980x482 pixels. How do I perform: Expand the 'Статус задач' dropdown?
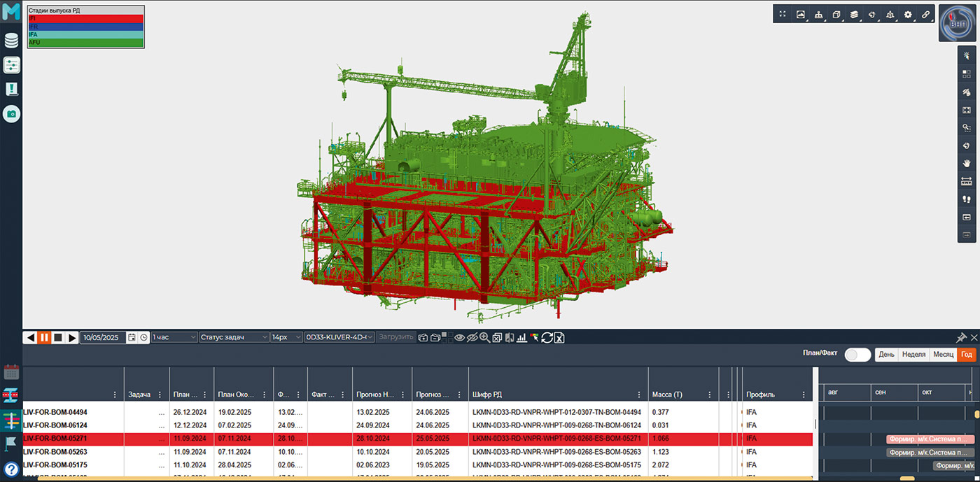tap(234, 337)
